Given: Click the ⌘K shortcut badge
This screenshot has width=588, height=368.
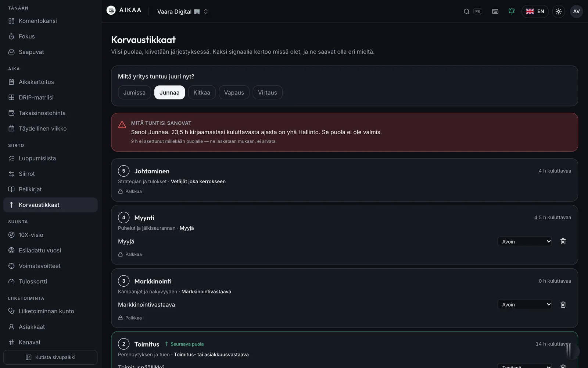Looking at the screenshot, I should pyautogui.click(x=478, y=11).
